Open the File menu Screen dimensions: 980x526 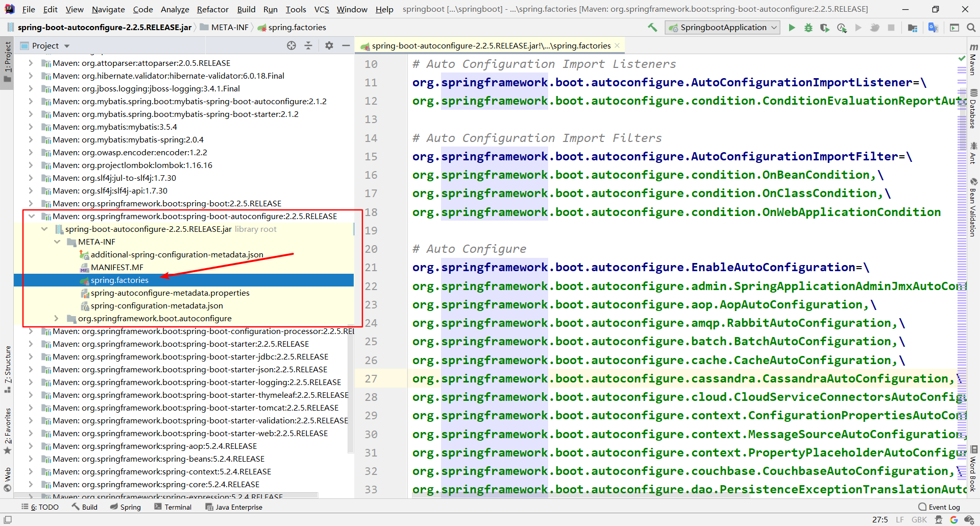point(29,9)
